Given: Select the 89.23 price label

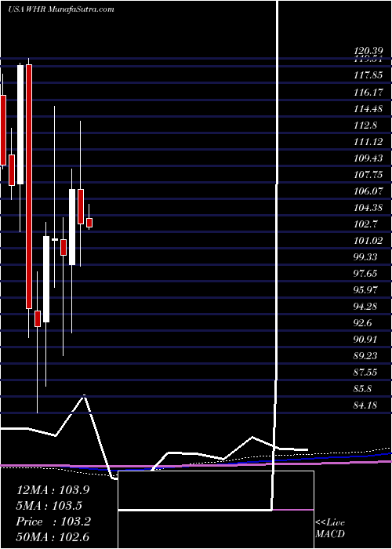Looking at the screenshot, I should (x=365, y=356).
